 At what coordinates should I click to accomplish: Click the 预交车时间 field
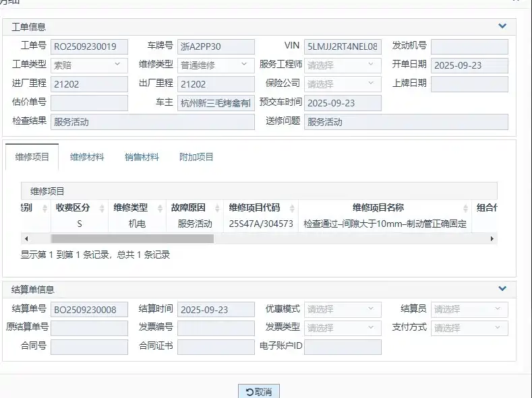343,102
